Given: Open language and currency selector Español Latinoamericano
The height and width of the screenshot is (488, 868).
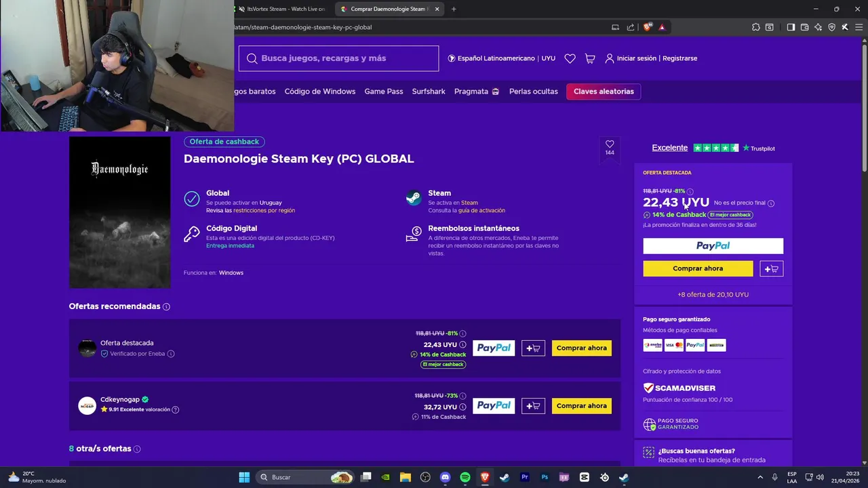Looking at the screenshot, I should coord(502,58).
